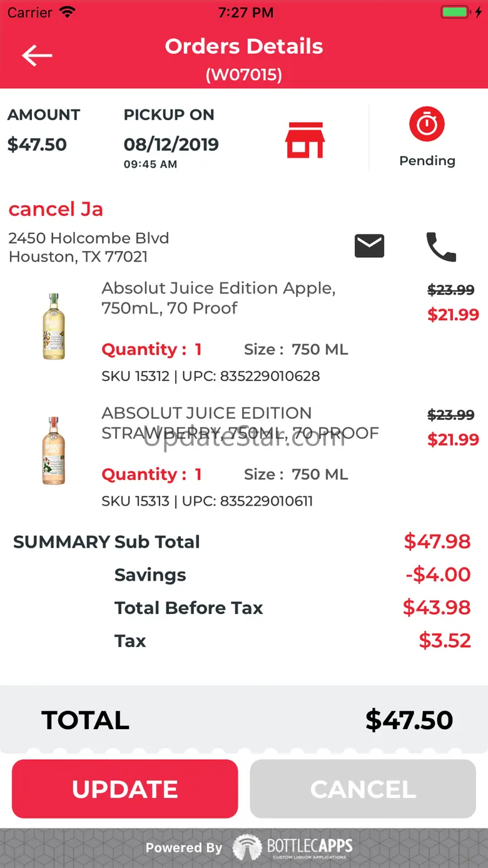Select Absolut Juice Edition Apple product title
The image size is (488, 868).
tap(218, 298)
